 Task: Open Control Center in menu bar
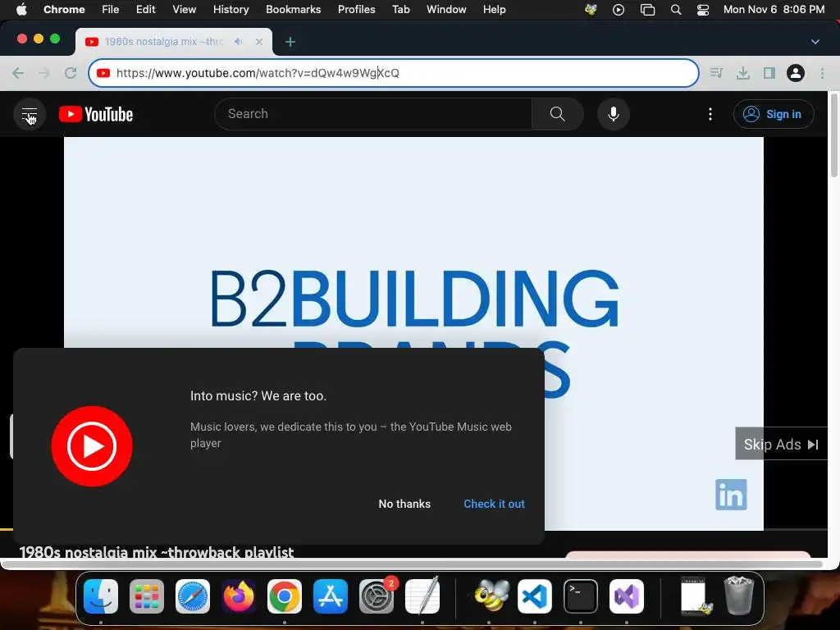point(703,10)
